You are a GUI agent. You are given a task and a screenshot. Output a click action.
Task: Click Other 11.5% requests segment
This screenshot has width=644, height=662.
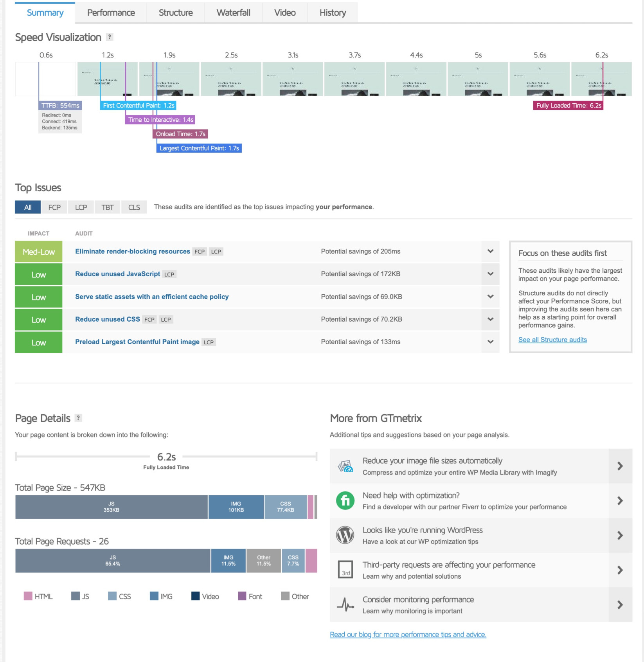(264, 561)
